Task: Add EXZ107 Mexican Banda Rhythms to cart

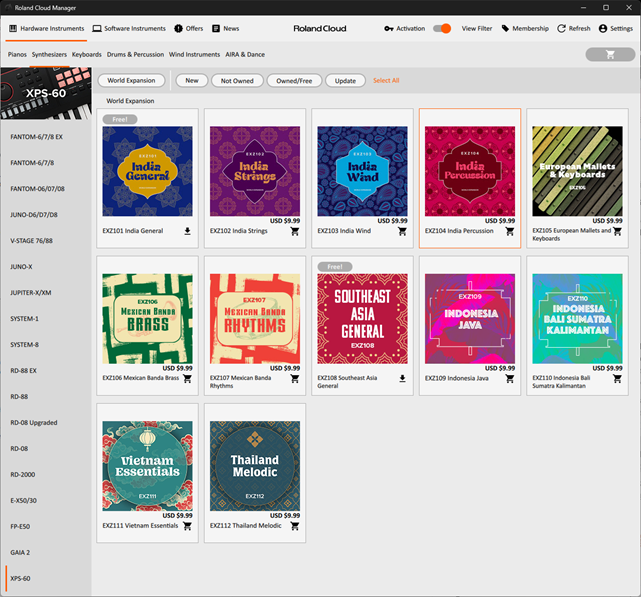Action: (x=295, y=378)
